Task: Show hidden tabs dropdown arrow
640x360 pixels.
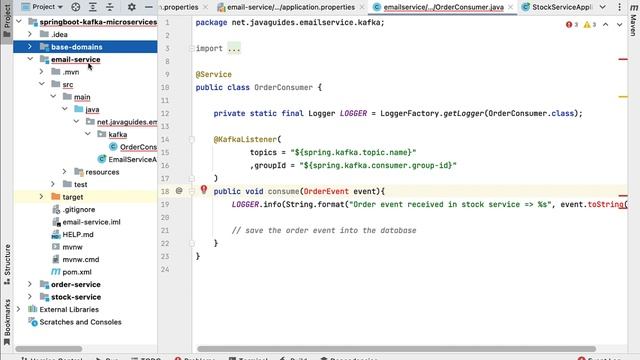Action: [603, 7]
